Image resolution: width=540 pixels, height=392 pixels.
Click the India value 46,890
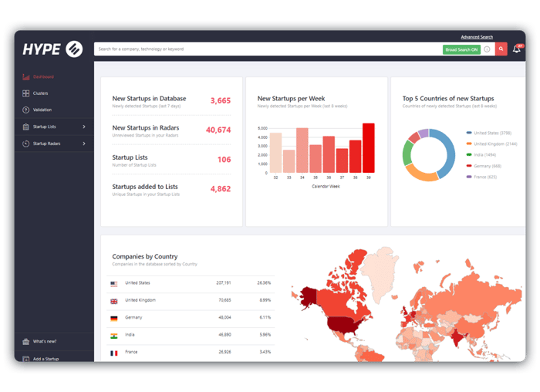click(x=224, y=334)
